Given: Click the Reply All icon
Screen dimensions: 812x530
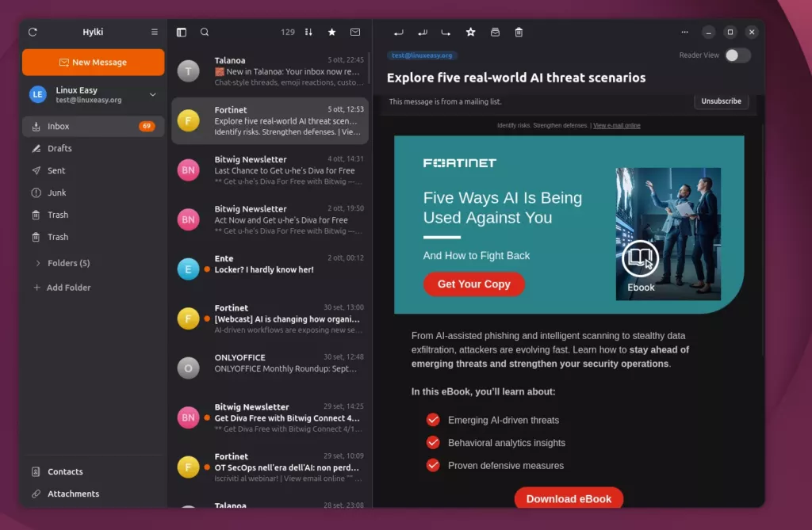Looking at the screenshot, I should (x=423, y=32).
